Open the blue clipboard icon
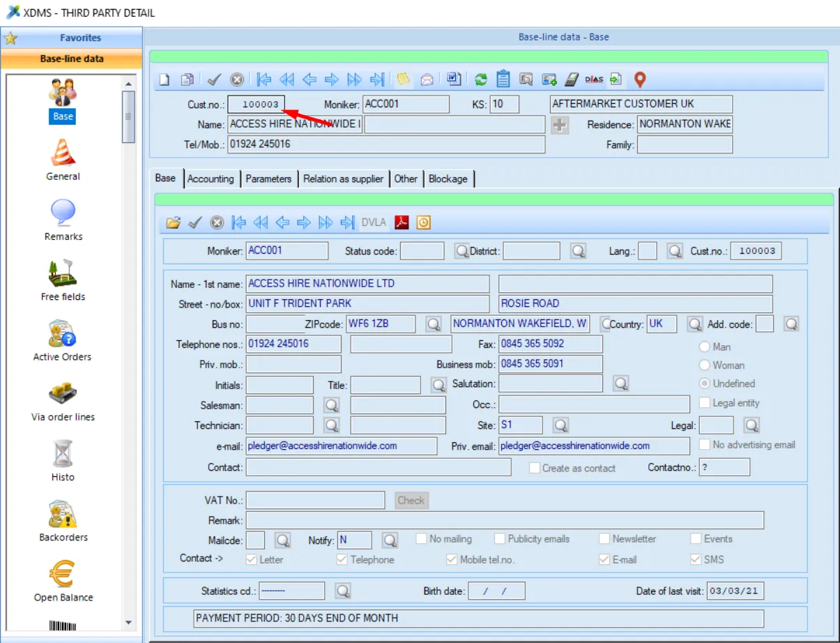The height and width of the screenshot is (643, 840). pyautogui.click(x=503, y=79)
